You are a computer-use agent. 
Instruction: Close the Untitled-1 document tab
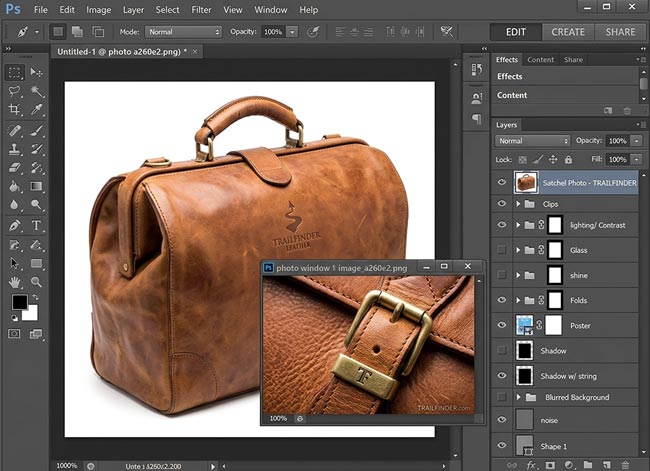click(x=195, y=51)
